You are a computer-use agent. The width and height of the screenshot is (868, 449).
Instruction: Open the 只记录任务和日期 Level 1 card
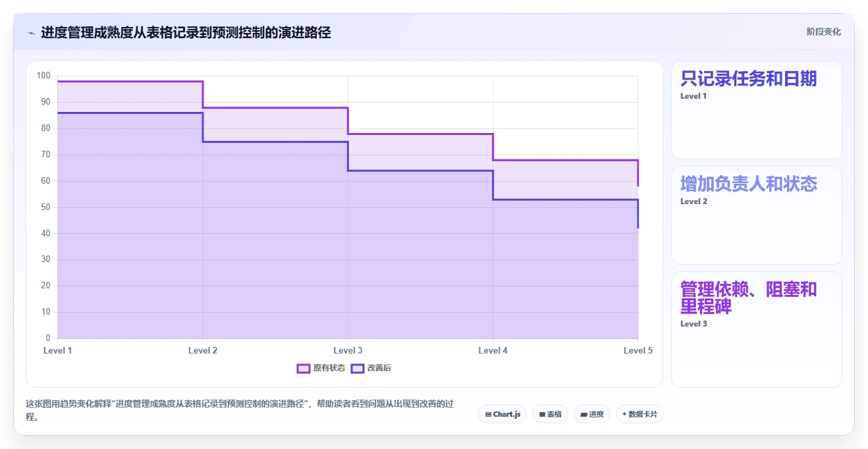click(x=757, y=110)
